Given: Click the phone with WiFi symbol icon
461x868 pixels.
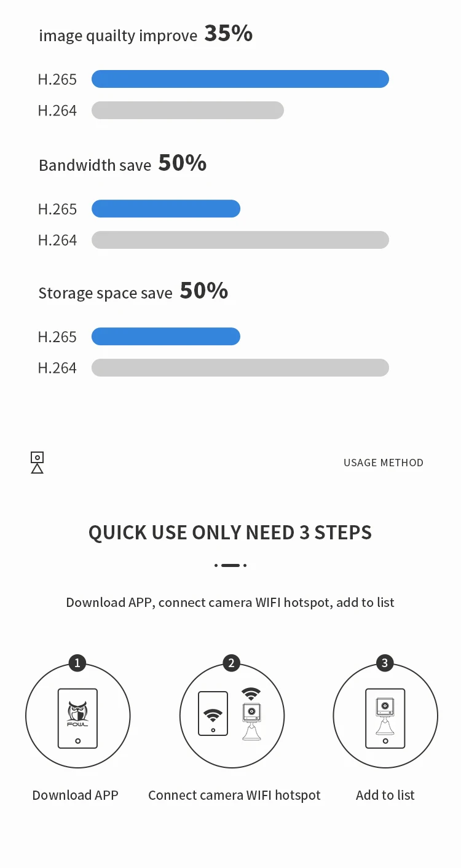Looking at the screenshot, I should 213,713.
